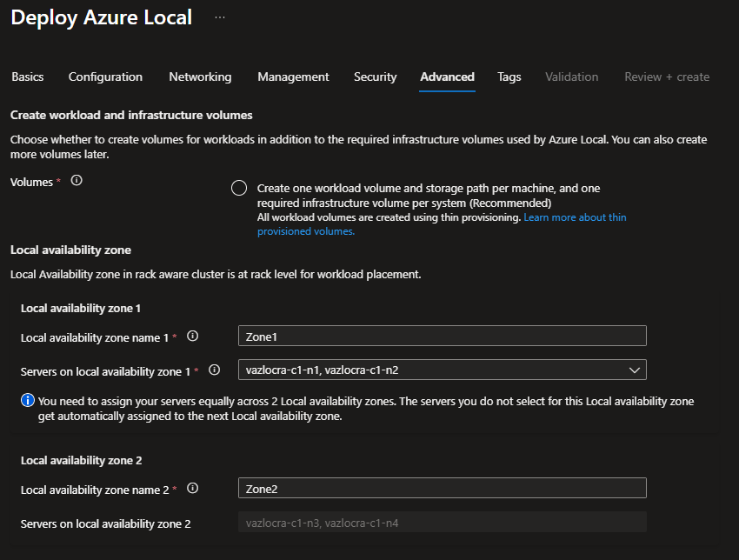The image size is (739, 560).
Task: Click the chevron arrow of the zone 1 servers dropdown
Action: click(633, 370)
